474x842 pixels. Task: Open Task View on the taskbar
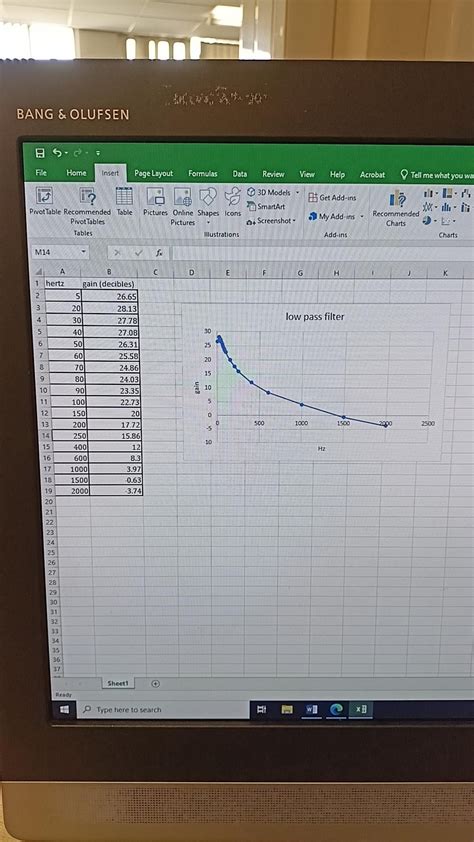click(261, 709)
